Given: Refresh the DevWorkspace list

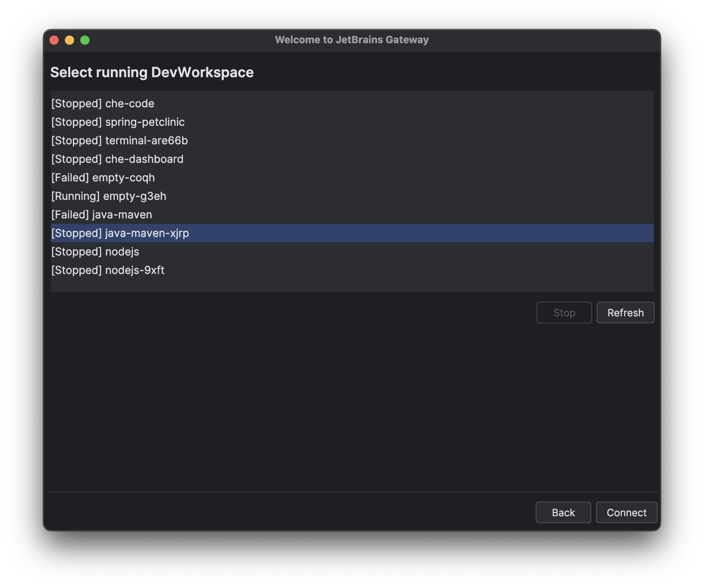Looking at the screenshot, I should tap(625, 313).
